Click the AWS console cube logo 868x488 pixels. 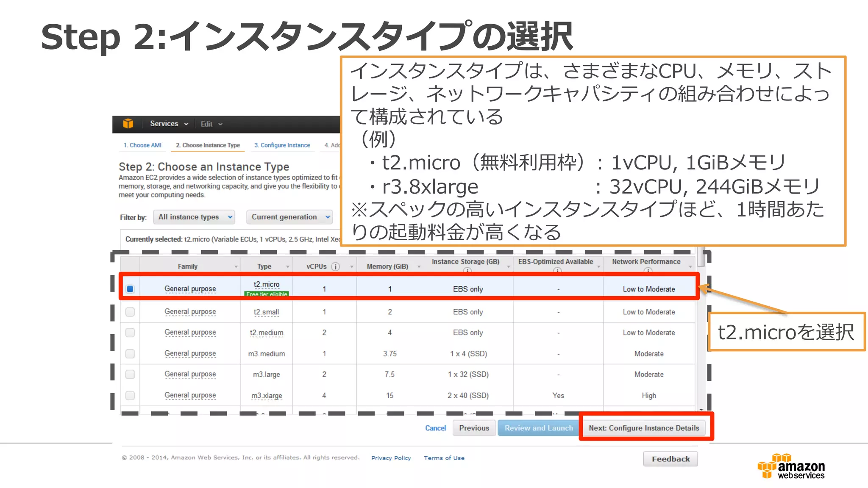tap(128, 123)
